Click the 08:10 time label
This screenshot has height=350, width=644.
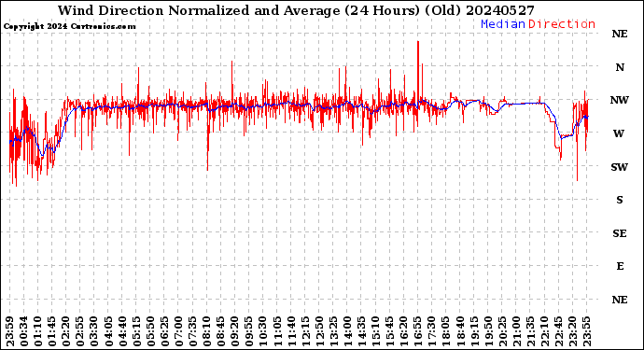206,331
